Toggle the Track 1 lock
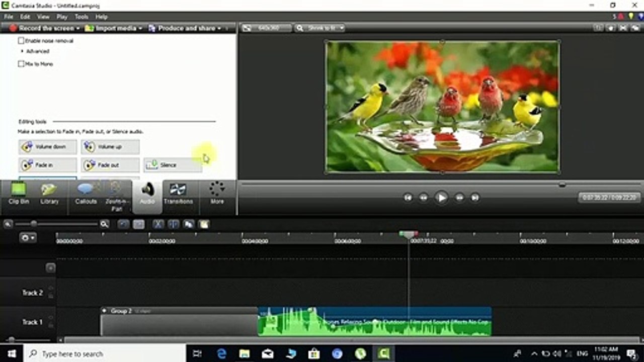644x362 pixels. [x=50, y=325]
